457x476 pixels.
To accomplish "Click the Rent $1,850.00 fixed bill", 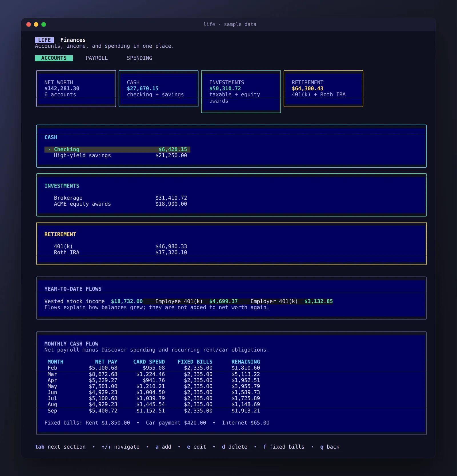I will pyautogui.click(x=108, y=423).
